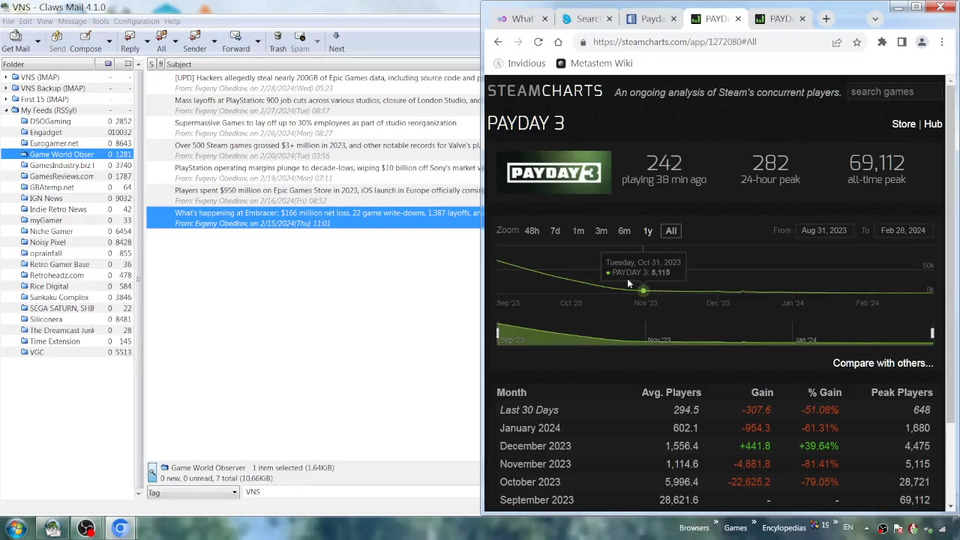Viewport: 960px width, 540px height.
Task: Open the File menu
Action: tap(8, 21)
